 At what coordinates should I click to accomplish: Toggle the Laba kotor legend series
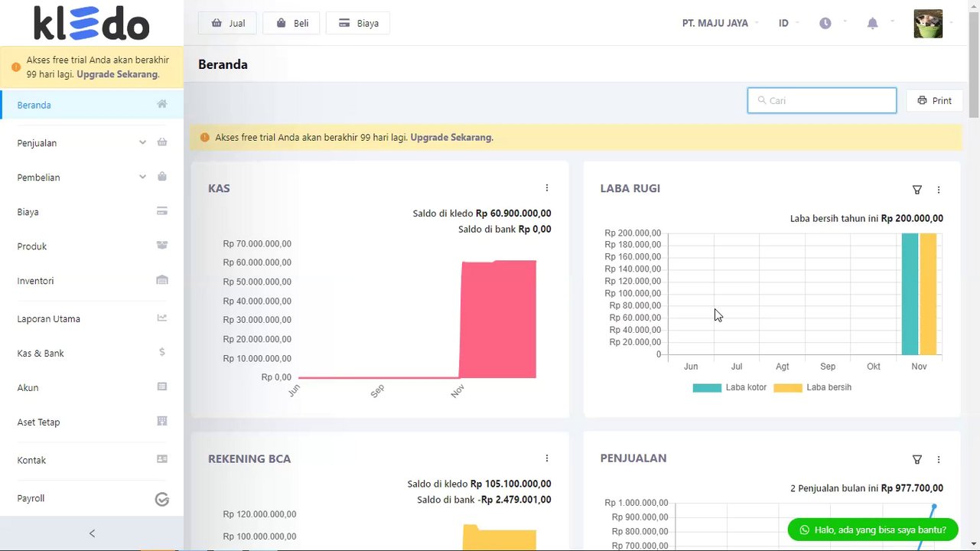729,387
